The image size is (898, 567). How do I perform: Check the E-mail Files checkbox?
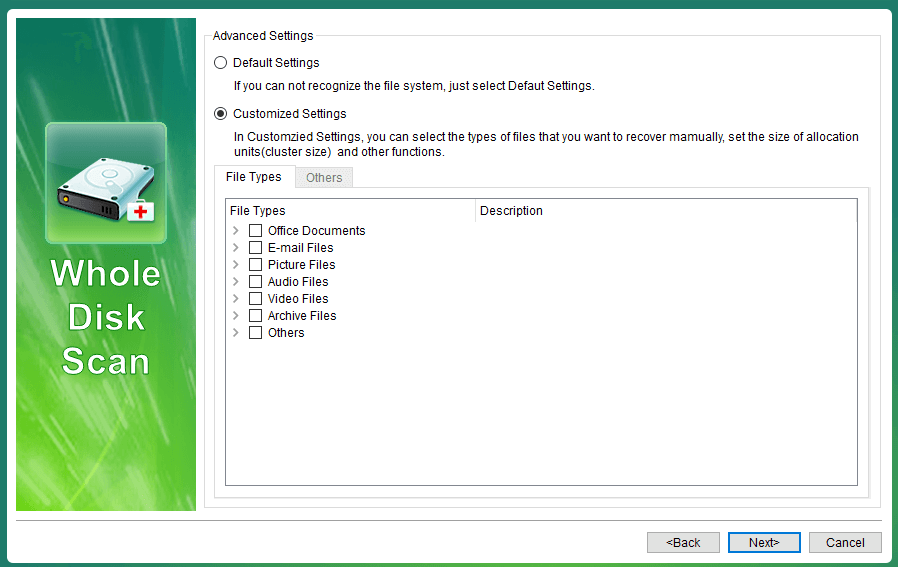click(x=255, y=247)
